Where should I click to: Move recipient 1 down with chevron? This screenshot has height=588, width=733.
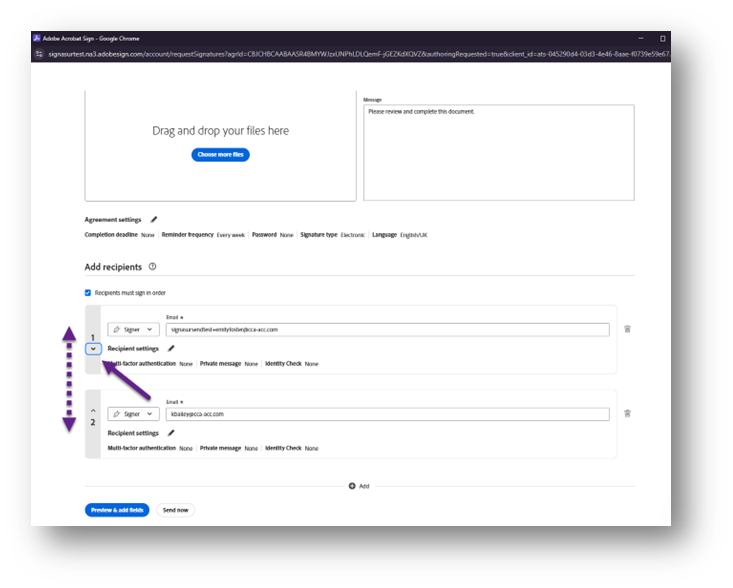pyautogui.click(x=93, y=348)
